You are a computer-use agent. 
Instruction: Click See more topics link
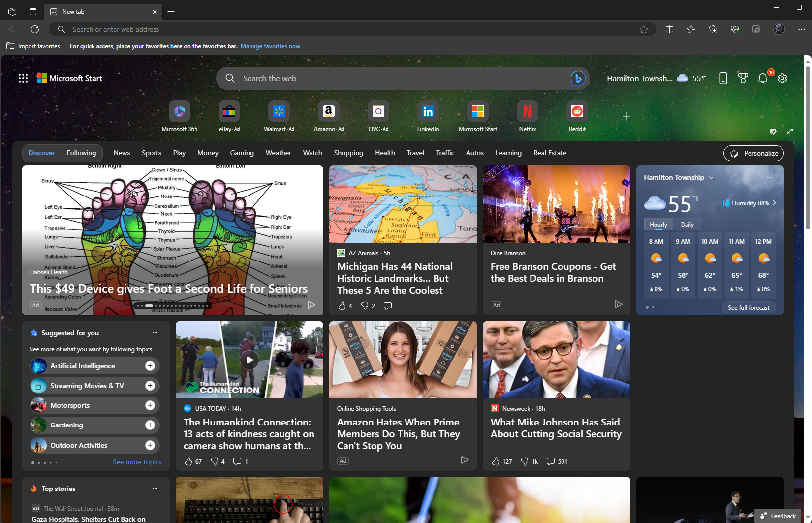click(137, 462)
